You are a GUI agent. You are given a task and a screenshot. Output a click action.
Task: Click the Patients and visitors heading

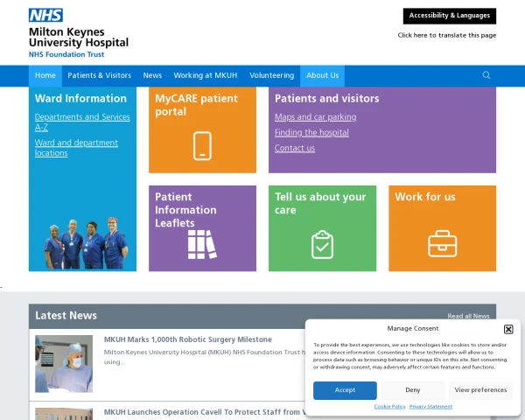click(326, 99)
